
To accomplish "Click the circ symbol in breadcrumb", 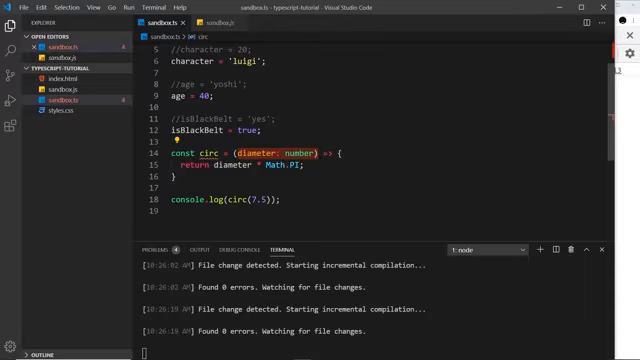I will 203,37.
